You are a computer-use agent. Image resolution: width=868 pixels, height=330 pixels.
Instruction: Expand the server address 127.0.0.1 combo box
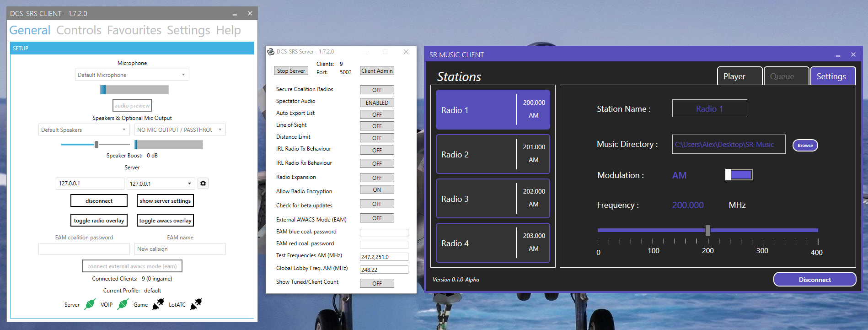[161, 184]
